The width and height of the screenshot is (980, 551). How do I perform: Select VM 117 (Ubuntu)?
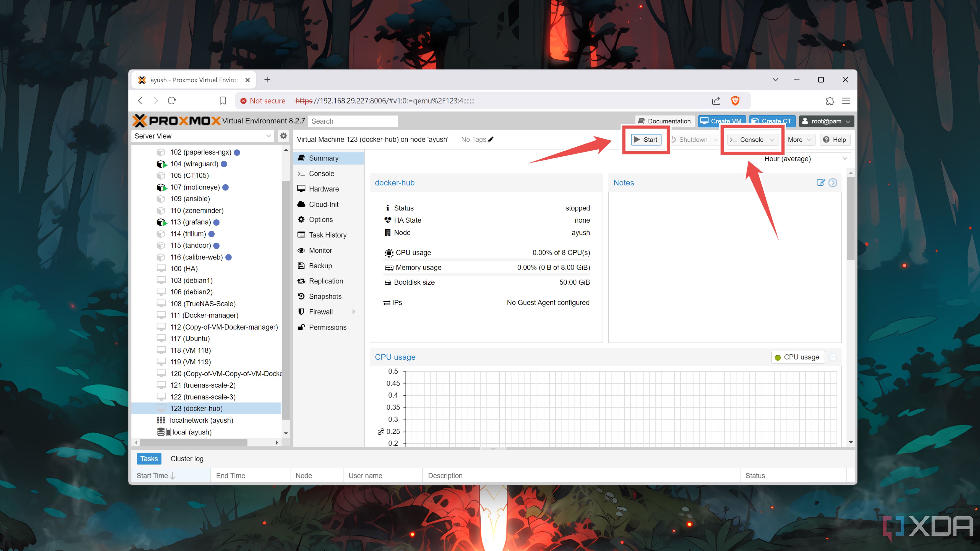click(190, 339)
